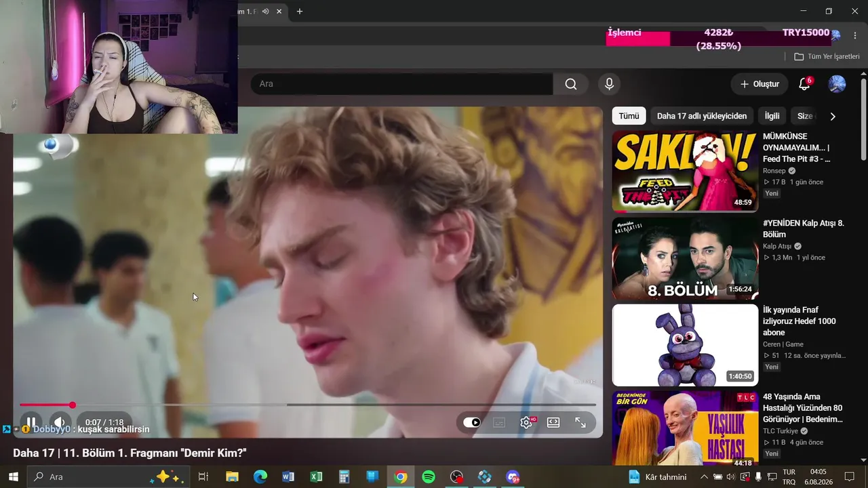Image resolution: width=868 pixels, height=488 pixels.
Task: Open the Kalp Atışı 8. Bölüm thumbnail
Action: pyautogui.click(x=685, y=258)
